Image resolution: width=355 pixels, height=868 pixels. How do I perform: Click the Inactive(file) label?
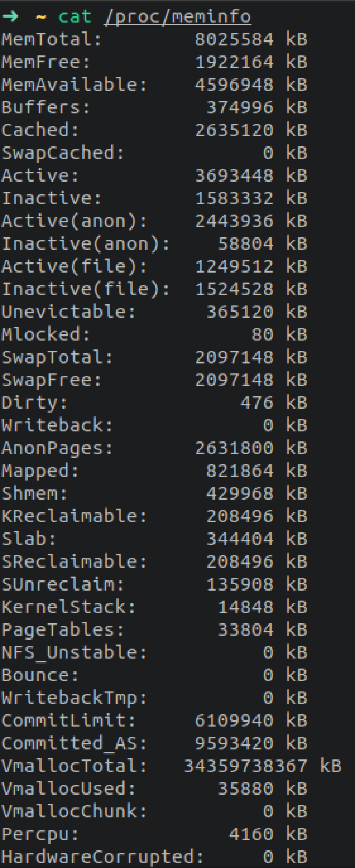[85, 289]
